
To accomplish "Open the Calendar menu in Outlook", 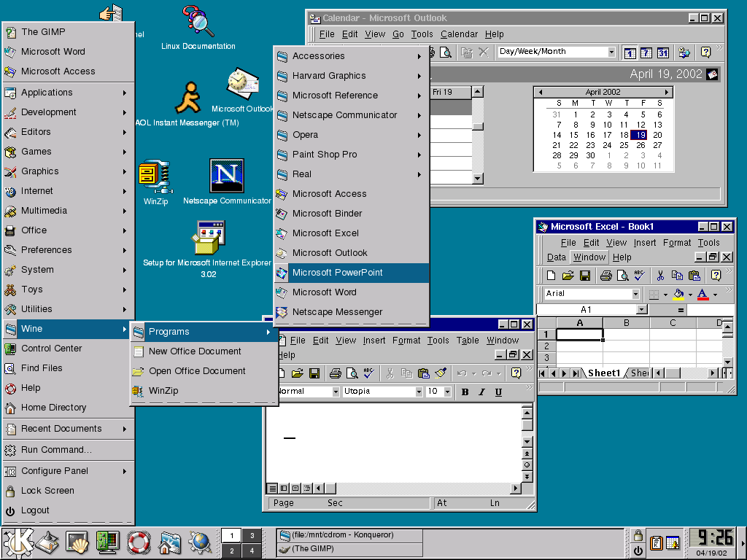I will tap(460, 34).
